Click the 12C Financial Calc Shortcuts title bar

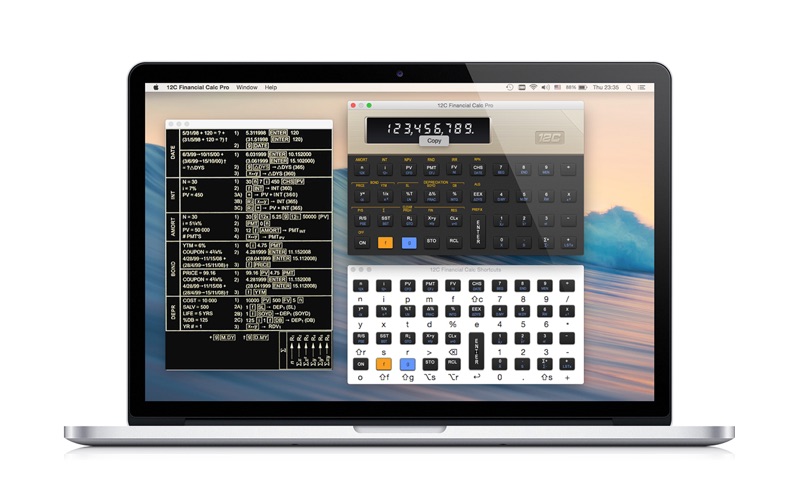(465, 269)
